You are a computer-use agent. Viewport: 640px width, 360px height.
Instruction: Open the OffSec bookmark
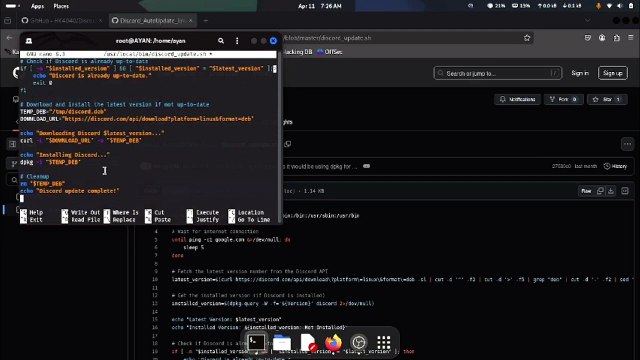[329, 52]
